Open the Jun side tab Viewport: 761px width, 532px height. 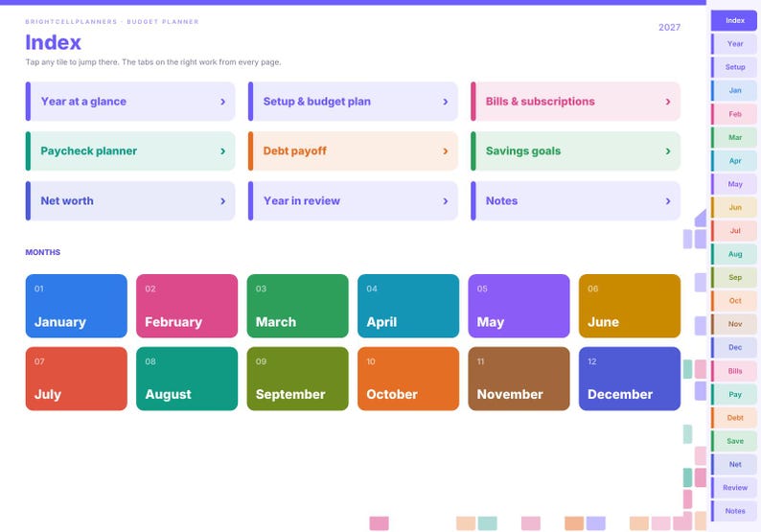[734, 207]
